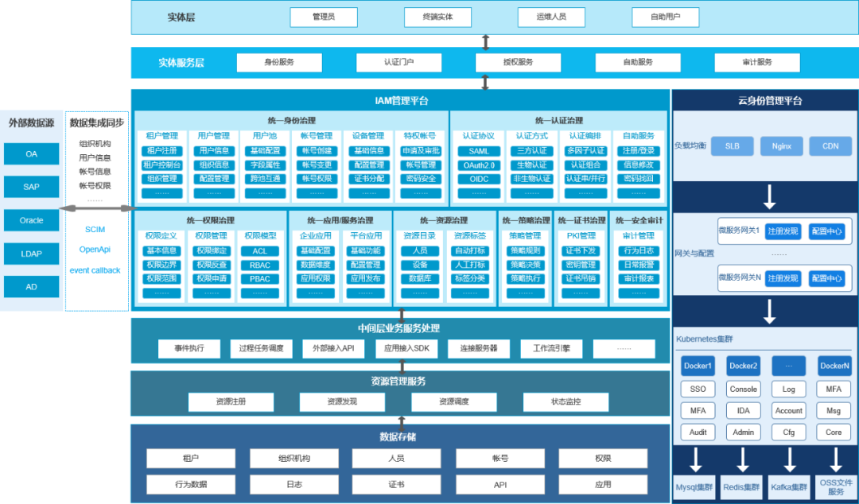
Task: Click the down arrow above Mysql集群
Action: 696,459
